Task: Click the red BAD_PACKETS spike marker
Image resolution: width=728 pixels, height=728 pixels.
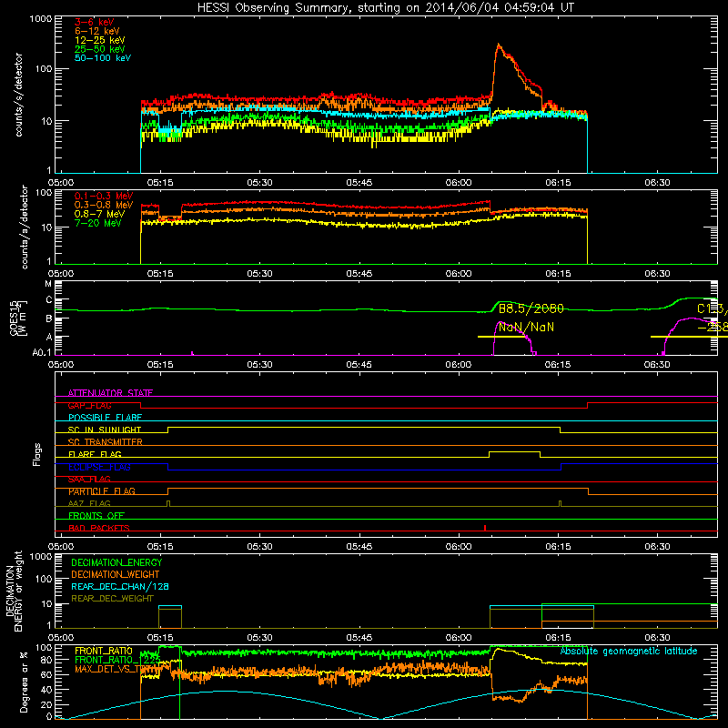Action: pyautogui.click(x=485, y=528)
